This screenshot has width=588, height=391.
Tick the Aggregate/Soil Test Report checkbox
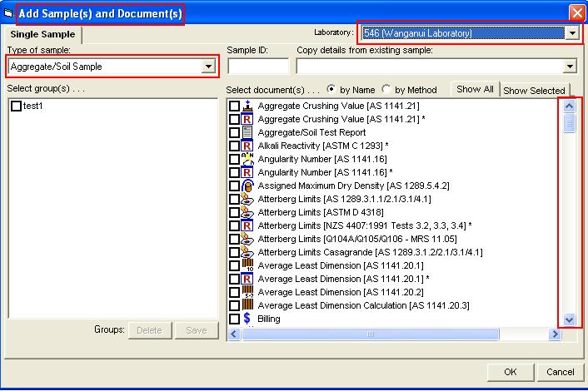click(x=234, y=132)
